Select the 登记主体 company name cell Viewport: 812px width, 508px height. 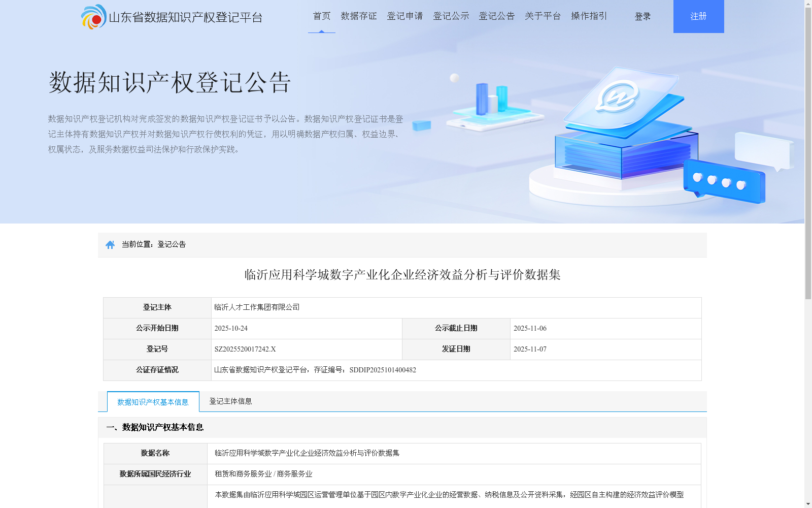coord(257,307)
